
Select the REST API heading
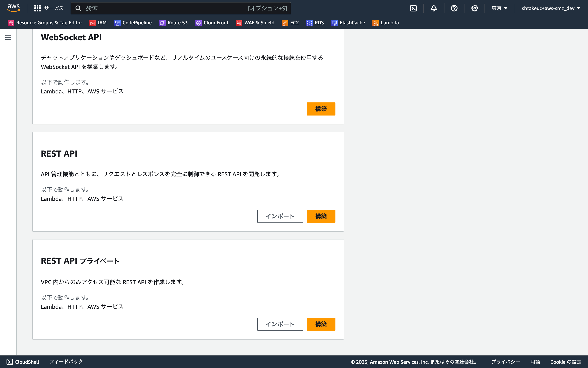tap(59, 154)
